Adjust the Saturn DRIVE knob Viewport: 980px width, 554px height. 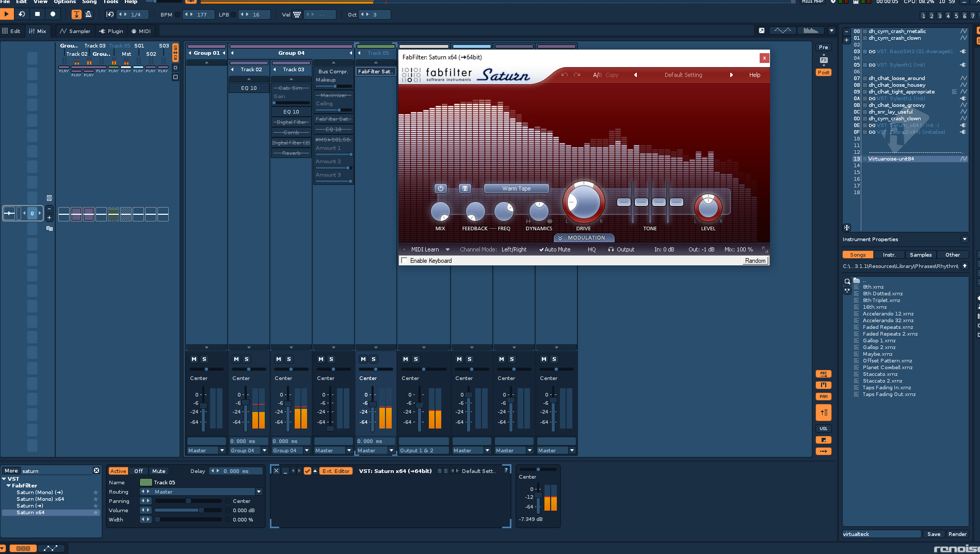(x=584, y=202)
